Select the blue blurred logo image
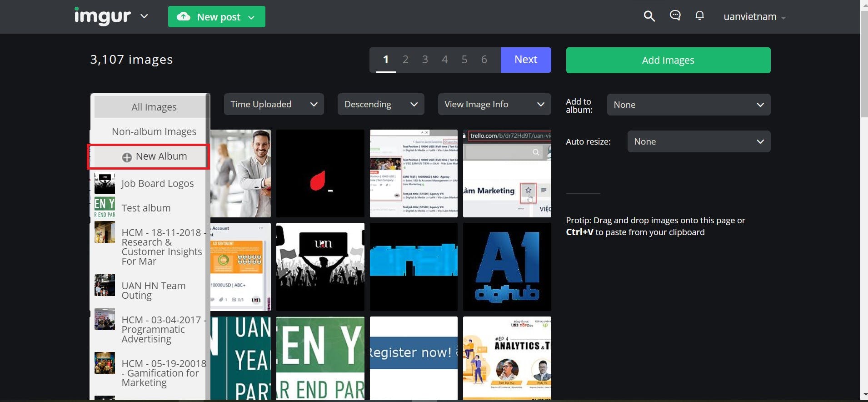This screenshot has height=402, width=868. [x=414, y=267]
